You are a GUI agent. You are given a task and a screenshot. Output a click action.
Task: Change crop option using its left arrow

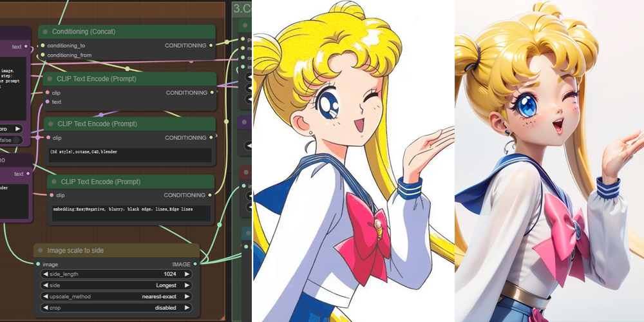45,308
